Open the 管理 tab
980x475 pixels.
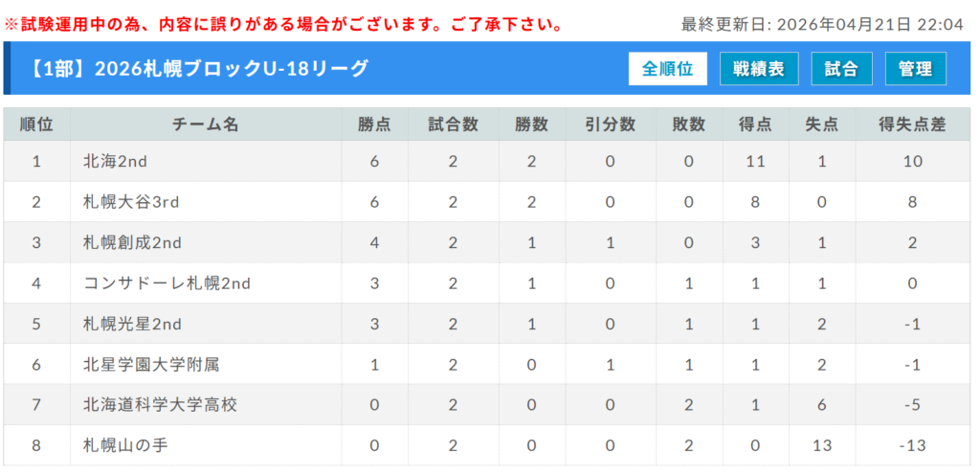click(916, 69)
